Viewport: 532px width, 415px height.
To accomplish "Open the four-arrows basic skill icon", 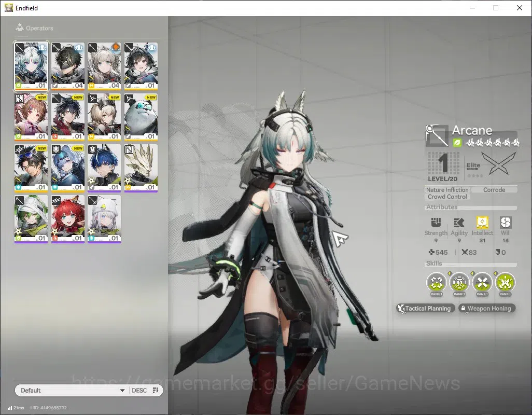I will pos(436,282).
